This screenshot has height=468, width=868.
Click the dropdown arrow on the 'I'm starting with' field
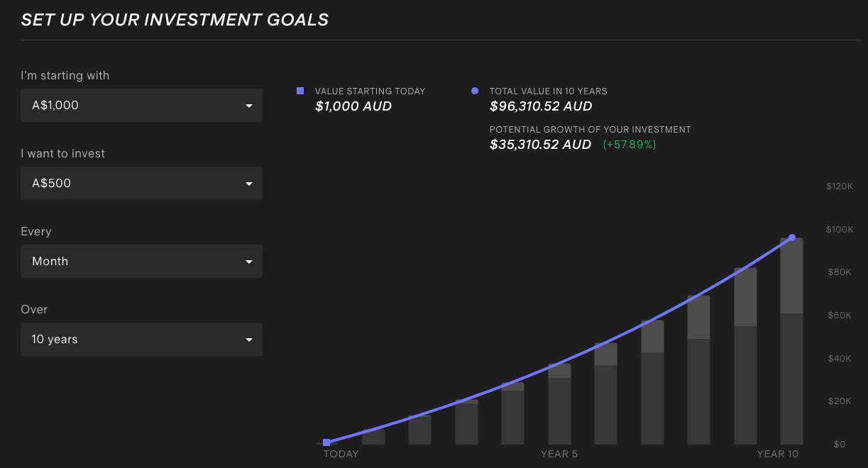pos(249,105)
